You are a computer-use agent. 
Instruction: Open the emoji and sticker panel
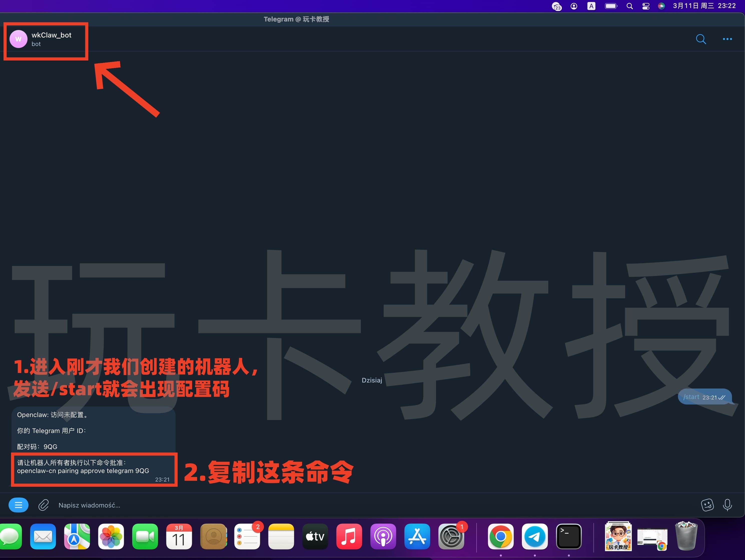[707, 505]
